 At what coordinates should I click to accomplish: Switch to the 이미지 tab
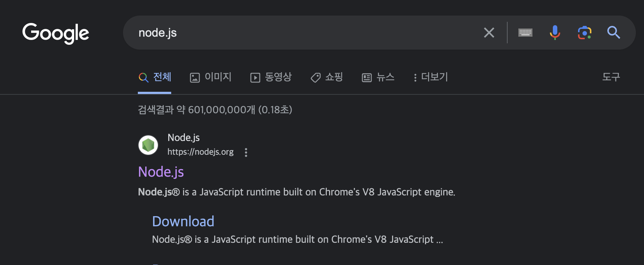point(210,77)
